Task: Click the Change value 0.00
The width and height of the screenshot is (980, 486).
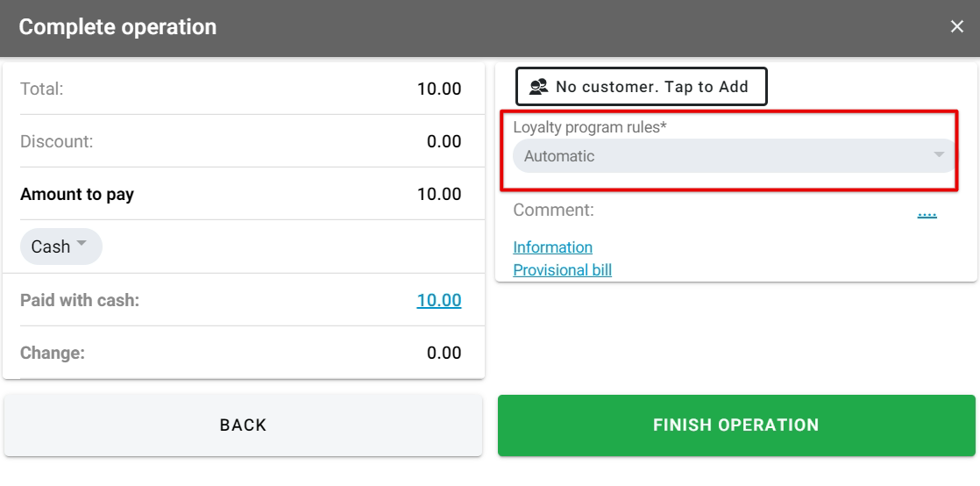Action: pos(444,353)
